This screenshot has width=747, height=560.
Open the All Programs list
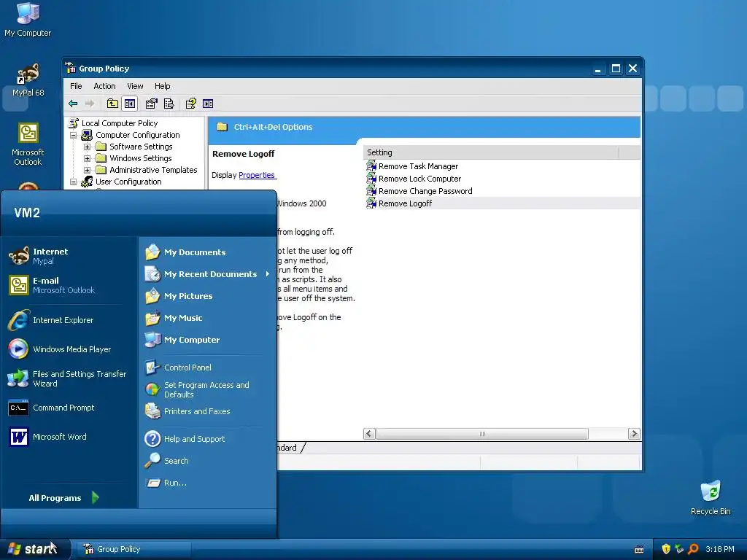(63, 497)
